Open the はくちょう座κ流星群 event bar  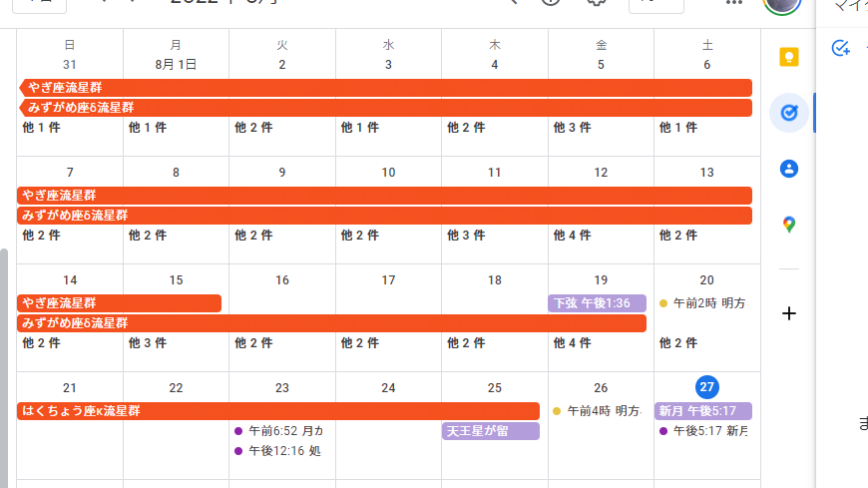[x=278, y=411]
